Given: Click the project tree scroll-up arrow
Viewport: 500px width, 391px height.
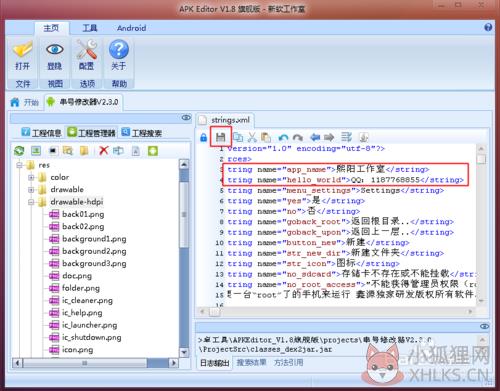Looking at the screenshot, I should tap(184, 164).
